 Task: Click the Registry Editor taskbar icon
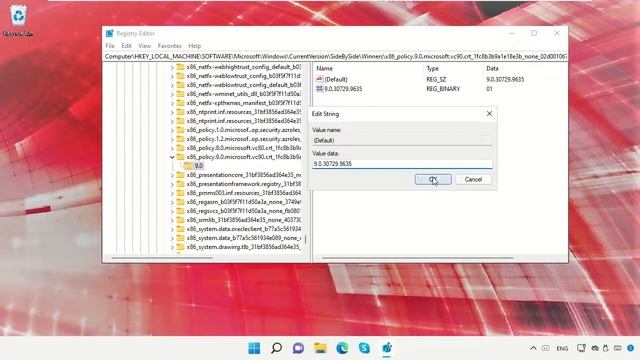click(x=387, y=348)
